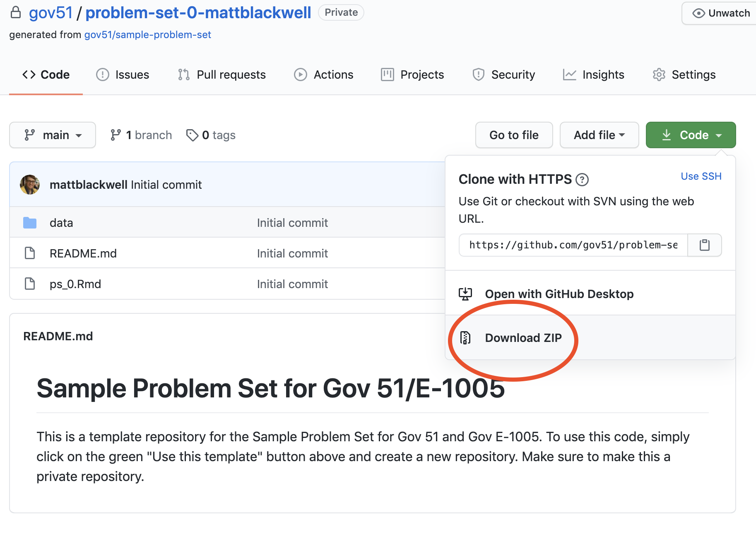Toggle the green Code dropdown button
Viewport: 756px width, 534px height.
(691, 135)
